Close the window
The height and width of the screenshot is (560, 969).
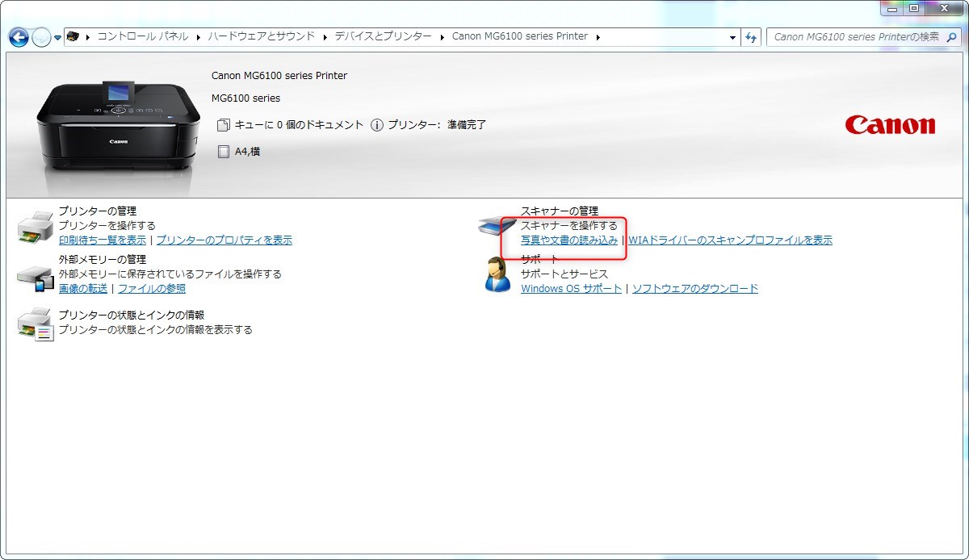click(x=944, y=8)
